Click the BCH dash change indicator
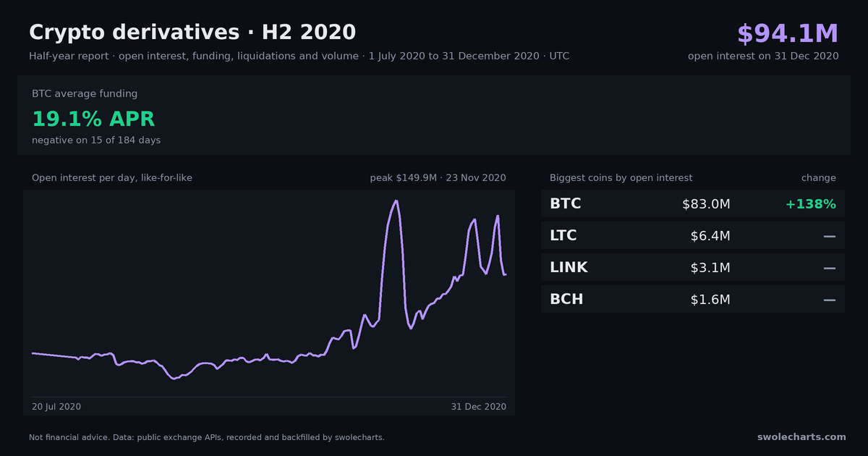 click(830, 300)
